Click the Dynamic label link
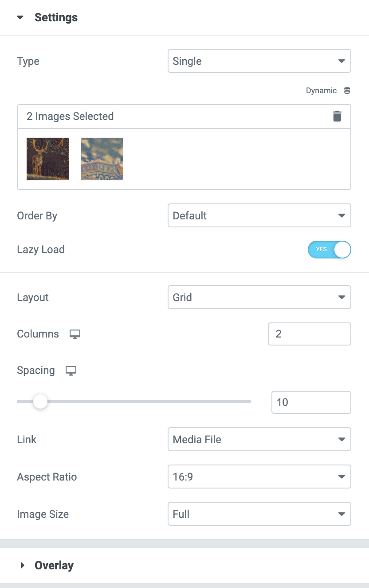369x588 pixels. [x=321, y=91]
